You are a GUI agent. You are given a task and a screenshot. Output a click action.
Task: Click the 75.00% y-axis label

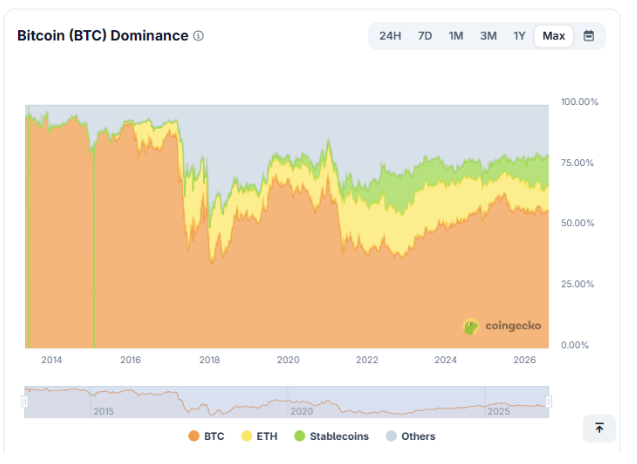point(577,163)
